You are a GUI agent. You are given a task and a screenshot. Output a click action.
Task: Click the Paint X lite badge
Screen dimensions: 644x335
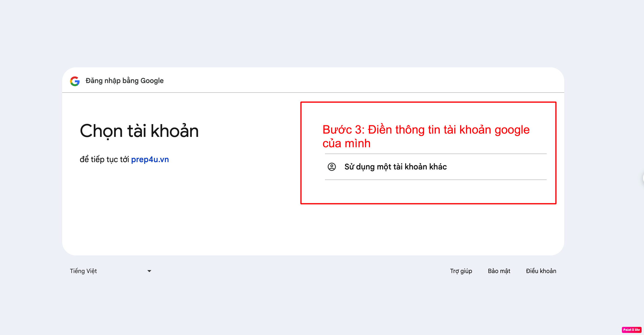(632, 330)
